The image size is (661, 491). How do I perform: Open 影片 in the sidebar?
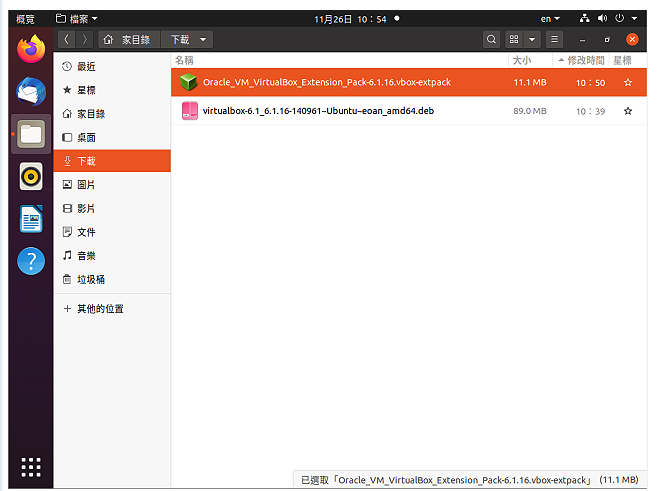point(112,208)
